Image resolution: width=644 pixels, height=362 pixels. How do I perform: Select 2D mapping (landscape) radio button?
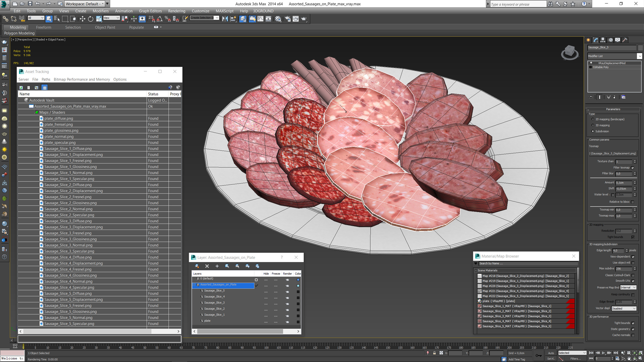tap(593, 119)
